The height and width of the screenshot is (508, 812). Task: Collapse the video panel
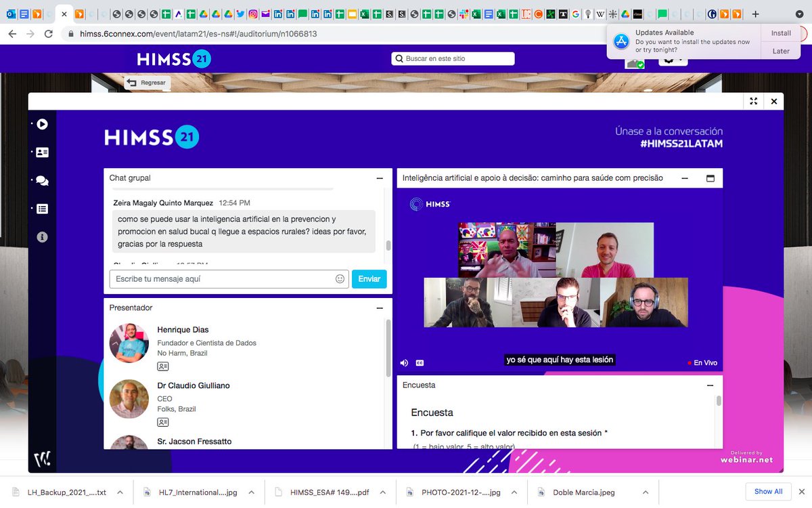pos(685,178)
